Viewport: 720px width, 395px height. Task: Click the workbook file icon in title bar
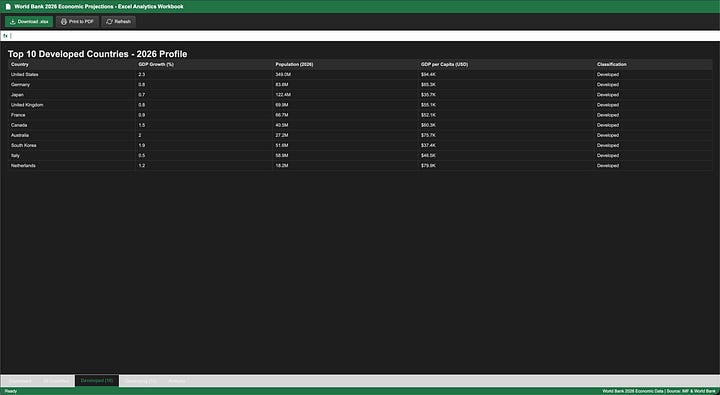[x=8, y=6]
